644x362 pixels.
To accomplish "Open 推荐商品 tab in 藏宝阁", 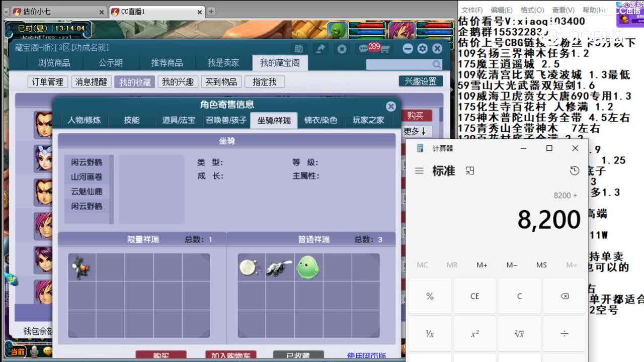I will [x=167, y=63].
